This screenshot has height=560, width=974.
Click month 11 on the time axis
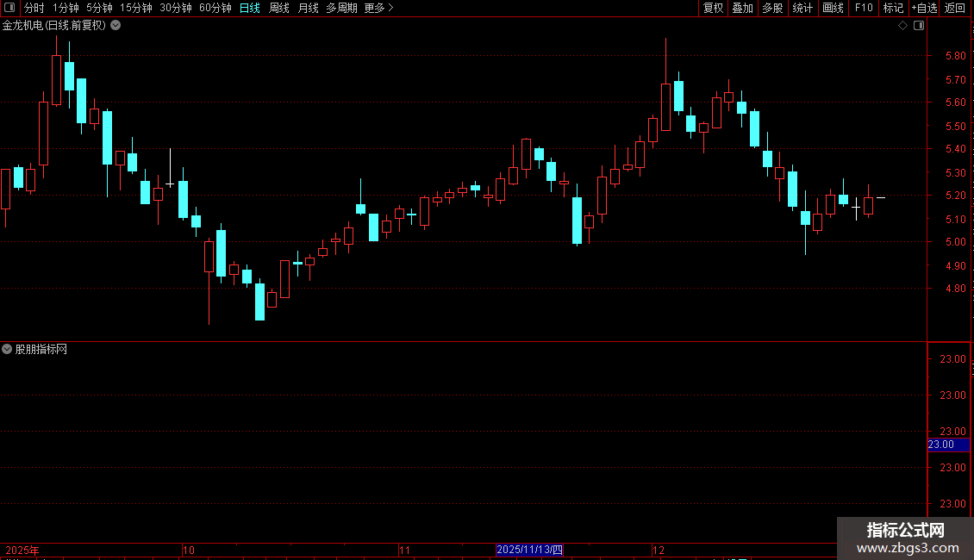click(404, 550)
